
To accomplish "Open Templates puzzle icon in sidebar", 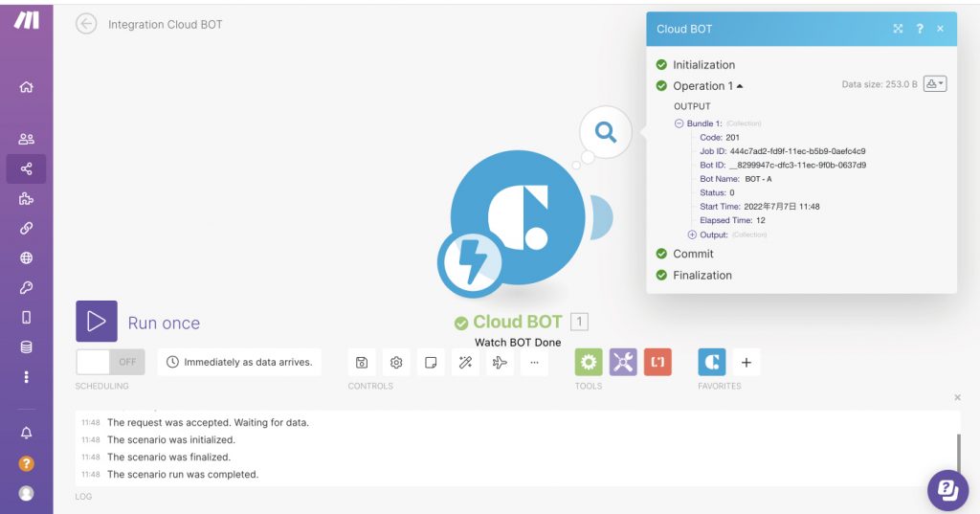I will pyautogui.click(x=26, y=199).
